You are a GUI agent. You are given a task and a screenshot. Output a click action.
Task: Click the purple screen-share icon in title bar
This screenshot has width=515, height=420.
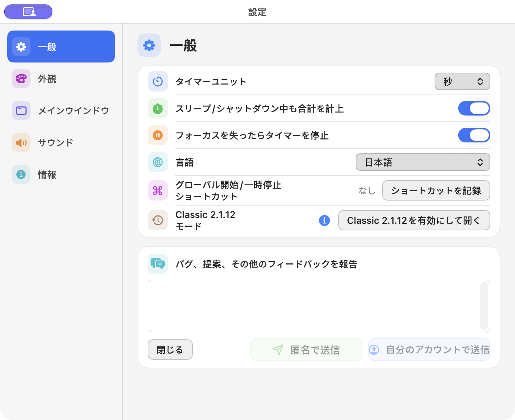pyautogui.click(x=28, y=12)
